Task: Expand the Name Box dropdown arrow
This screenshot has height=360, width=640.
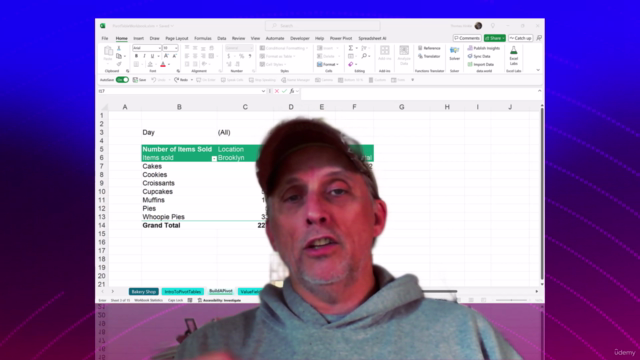Action: 263,91
